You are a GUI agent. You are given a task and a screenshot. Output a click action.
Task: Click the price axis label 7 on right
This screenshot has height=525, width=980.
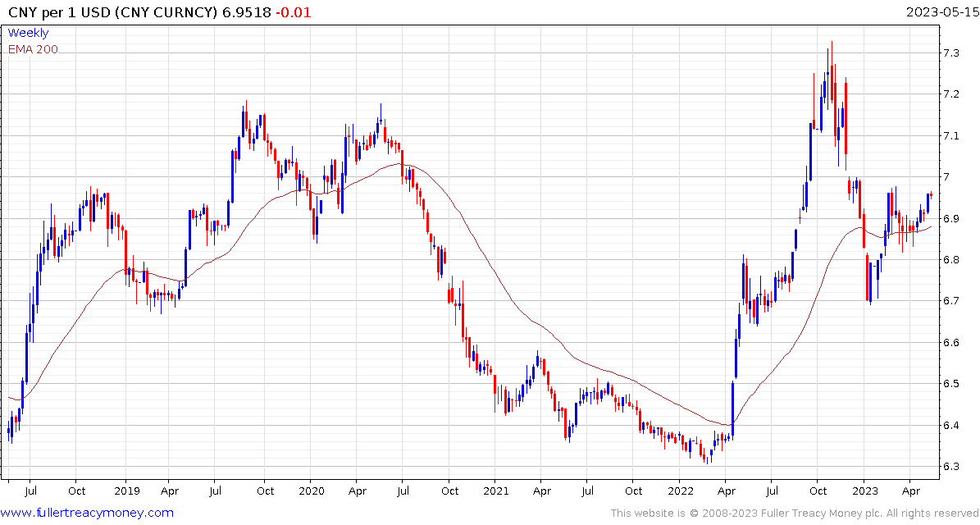pos(945,177)
